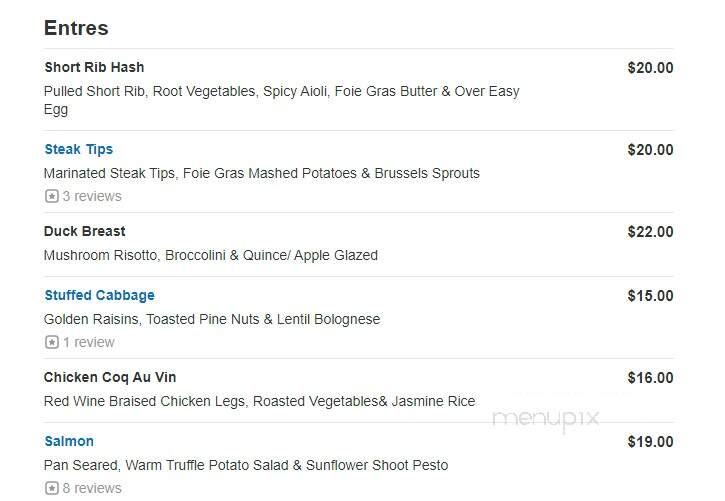
Task: Click the $19.00 Salmon price
Action: (650, 442)
